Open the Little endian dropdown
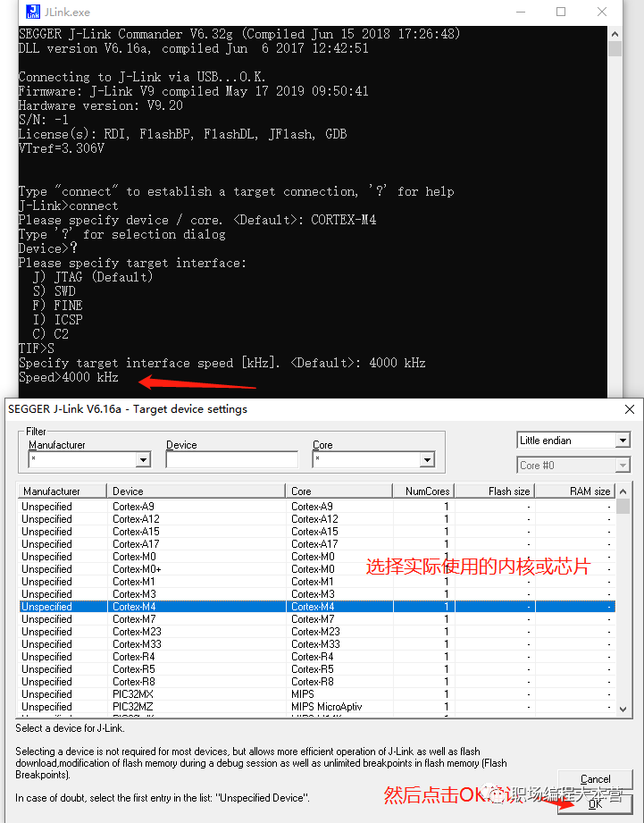Viewport: 644px width, 823px height. pos(623,440)
